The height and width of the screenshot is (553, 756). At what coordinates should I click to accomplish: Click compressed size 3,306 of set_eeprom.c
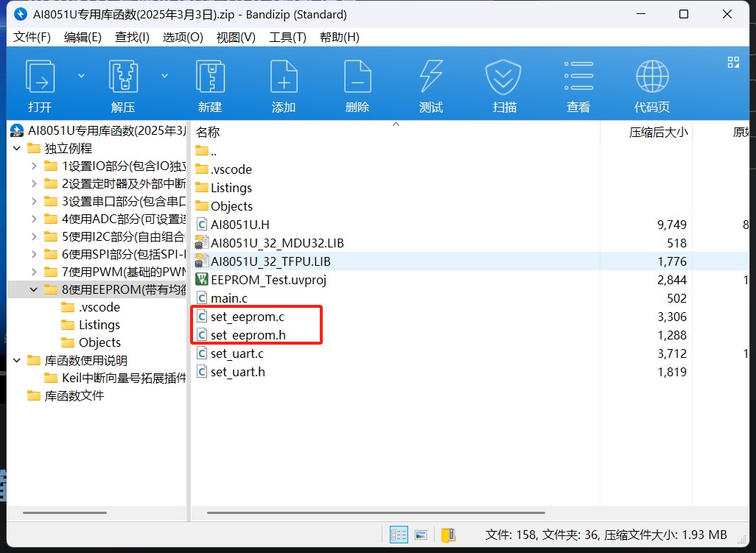(x=671, y=317)
